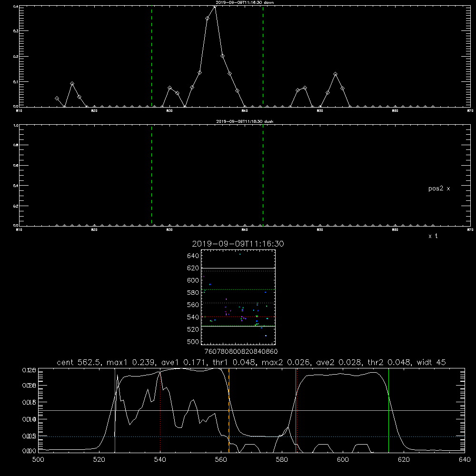Click the '620' y-axis label on scatter plot
476x476 pixels.
(x=193, y=268)
